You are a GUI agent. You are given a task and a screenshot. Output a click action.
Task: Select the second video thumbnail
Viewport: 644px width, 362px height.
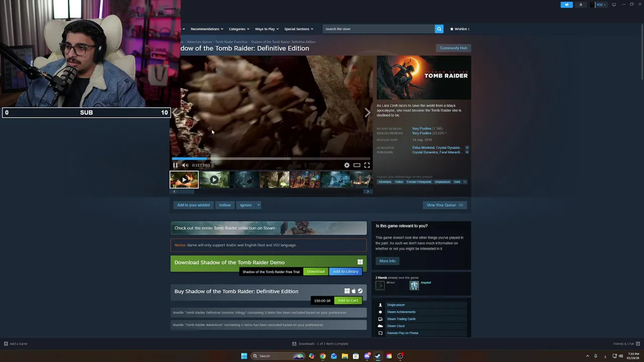pyautogui.click(x=214, y=179)
